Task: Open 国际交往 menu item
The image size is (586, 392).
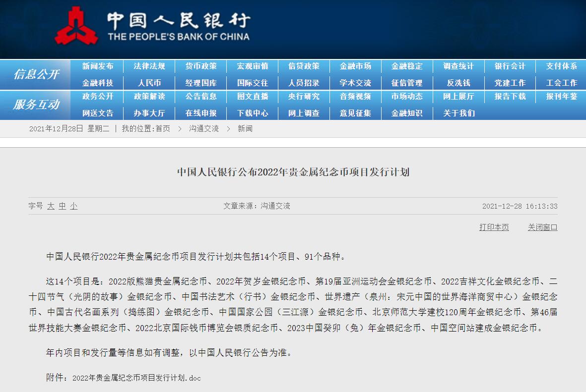Action: point(252,83)
